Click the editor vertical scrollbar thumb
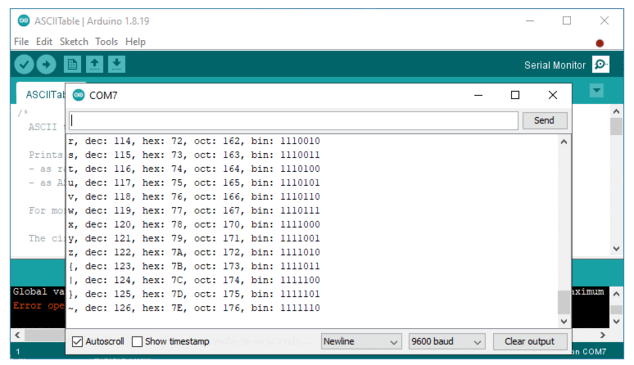Viewport: 634px width, 365px height. coord(616,126)
